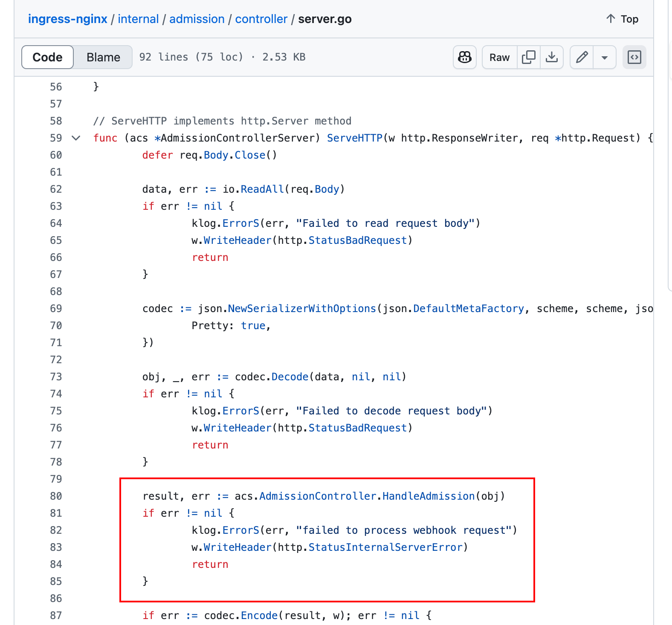Open Raw file view

[x=499, y=57]
